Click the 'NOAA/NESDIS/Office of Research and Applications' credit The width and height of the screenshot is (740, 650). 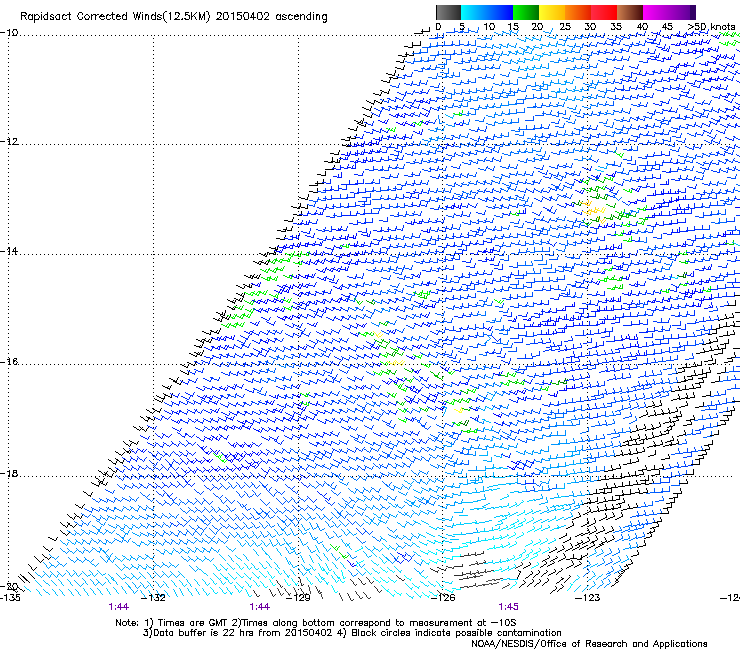point(589,643)
